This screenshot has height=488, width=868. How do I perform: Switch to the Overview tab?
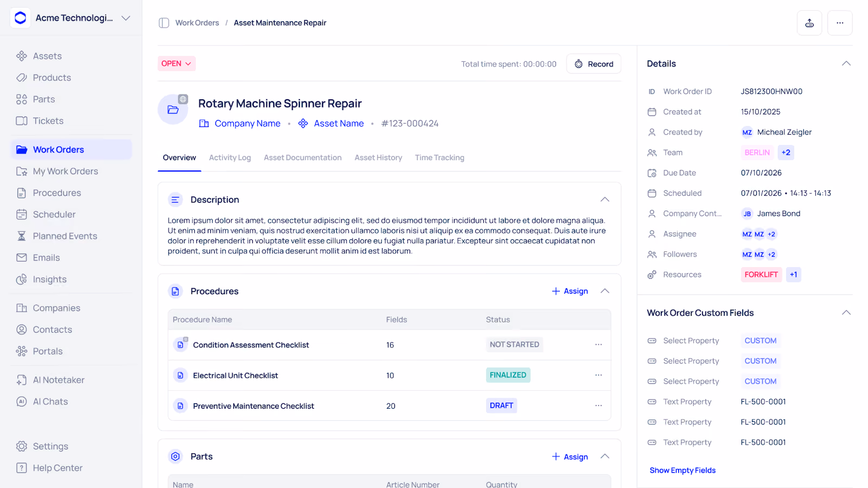point(180,158)
